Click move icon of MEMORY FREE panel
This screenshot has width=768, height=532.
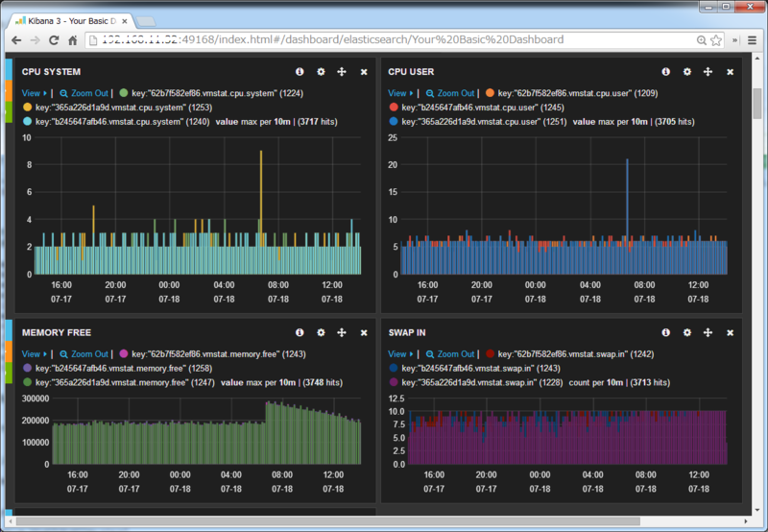pos(342,332)
